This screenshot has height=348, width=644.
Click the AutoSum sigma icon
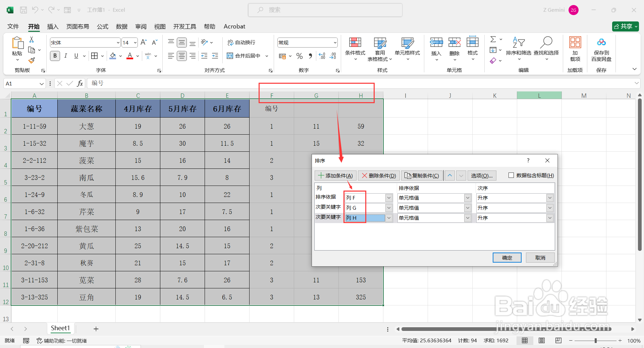point(493,40)
